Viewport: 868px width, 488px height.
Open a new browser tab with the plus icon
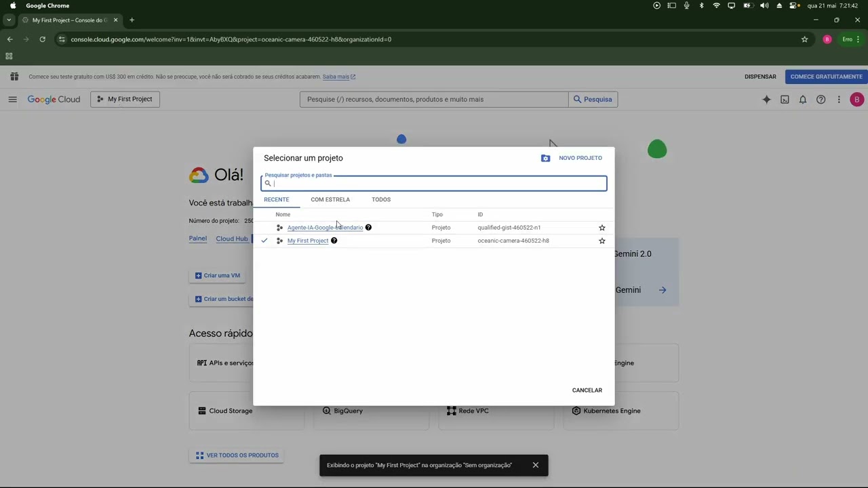pos(132,20)
